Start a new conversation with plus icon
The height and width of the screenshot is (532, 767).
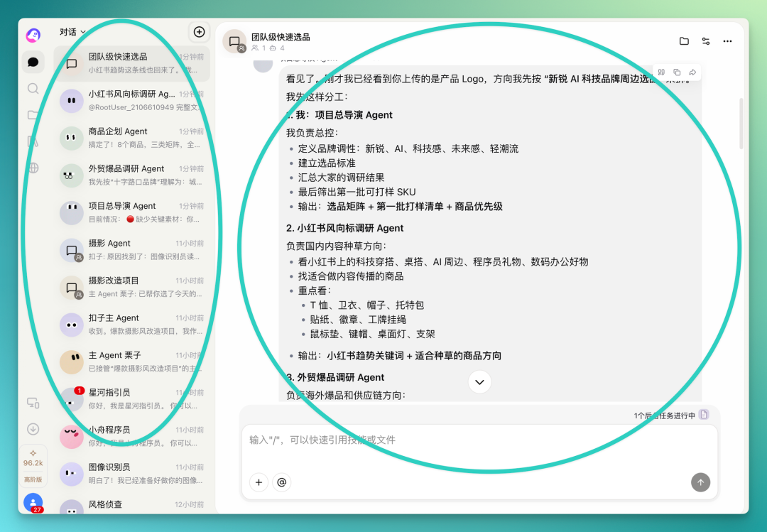pyautogui.click(x=199, y=32)
